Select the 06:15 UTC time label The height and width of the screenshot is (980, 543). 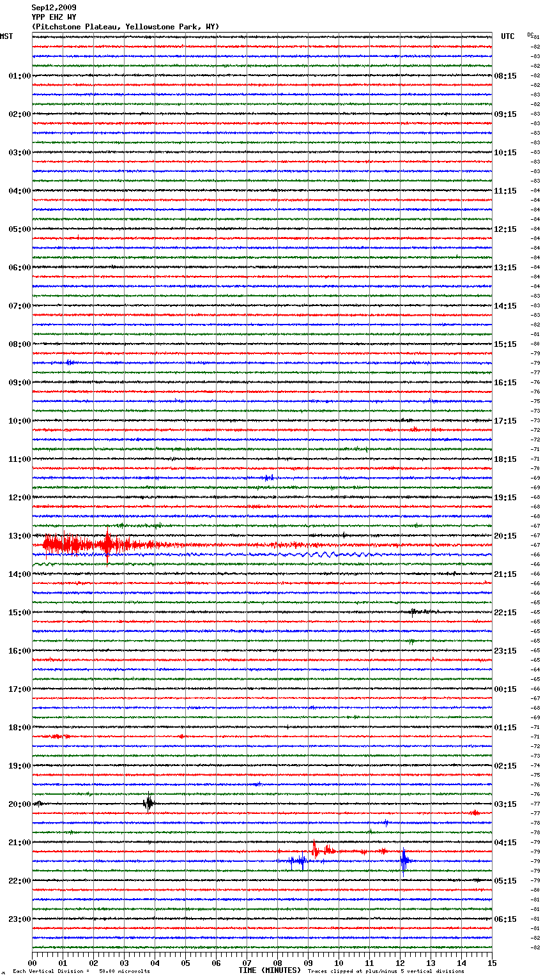pos(505,919)
